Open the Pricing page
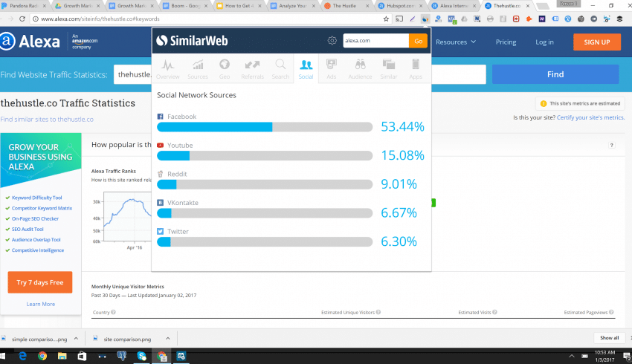This screenshot has width=632, height=364. pyautogui.click(x=506, y=42)
